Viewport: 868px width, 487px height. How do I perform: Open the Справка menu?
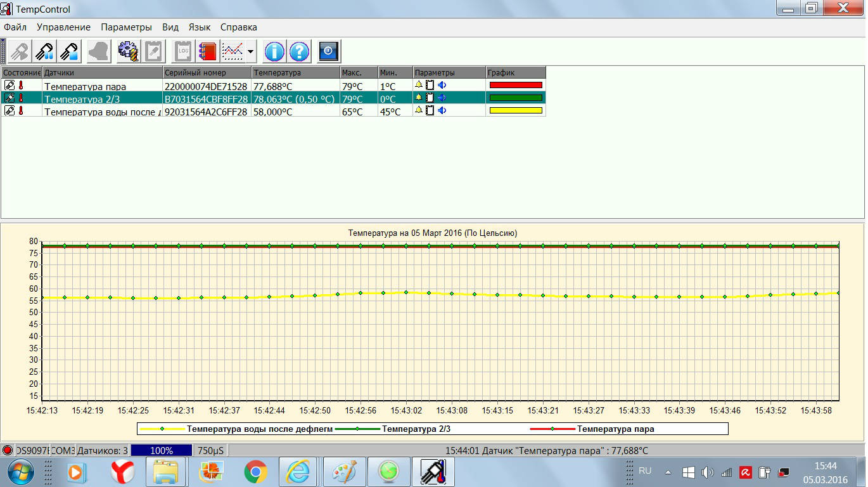(x=238, y=27)
